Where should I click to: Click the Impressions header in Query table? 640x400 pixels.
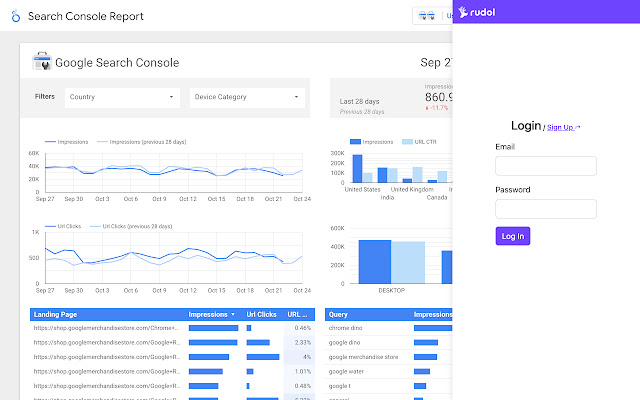point(433,314)
